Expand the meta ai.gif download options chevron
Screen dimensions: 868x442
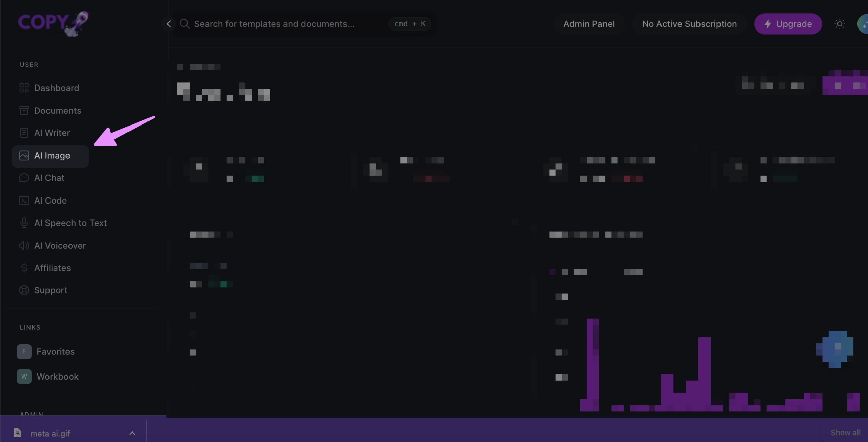132,433
